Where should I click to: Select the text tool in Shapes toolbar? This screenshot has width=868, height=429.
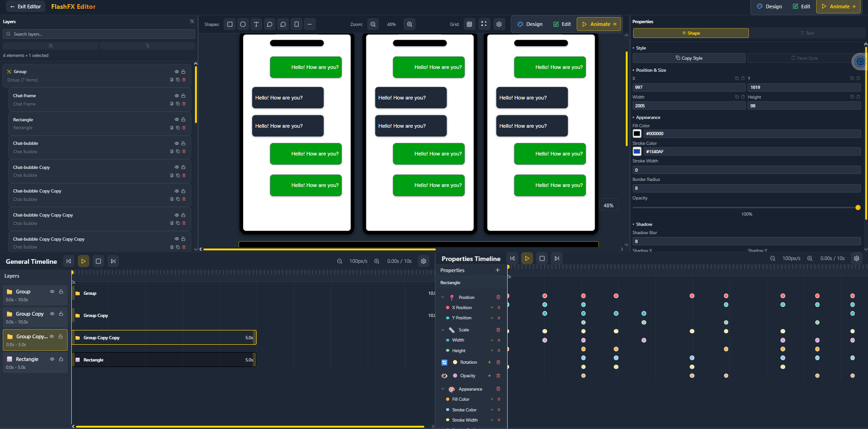256,24
